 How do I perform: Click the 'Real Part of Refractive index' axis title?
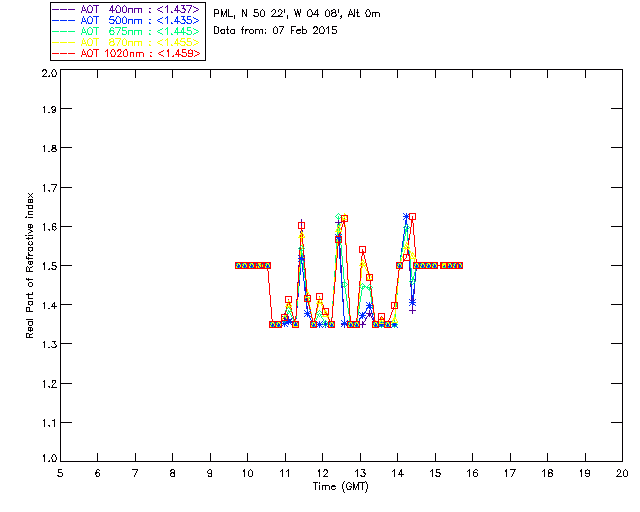tap(30, 265)
